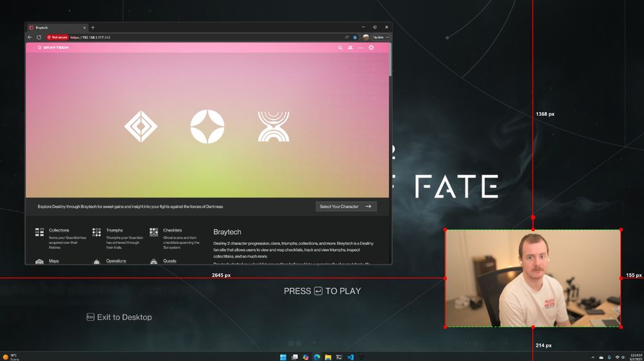
Task: Open the clan/people icon in Braytech header
Action: [x=350, y=48]
